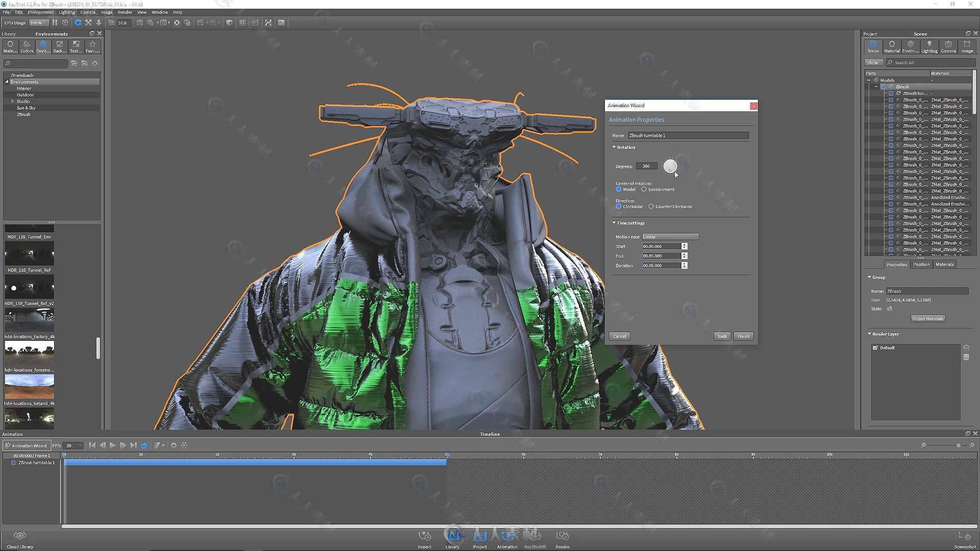Open the Show filter dropdown
Screen dimensions: 980x551
(x=874, y=63)
